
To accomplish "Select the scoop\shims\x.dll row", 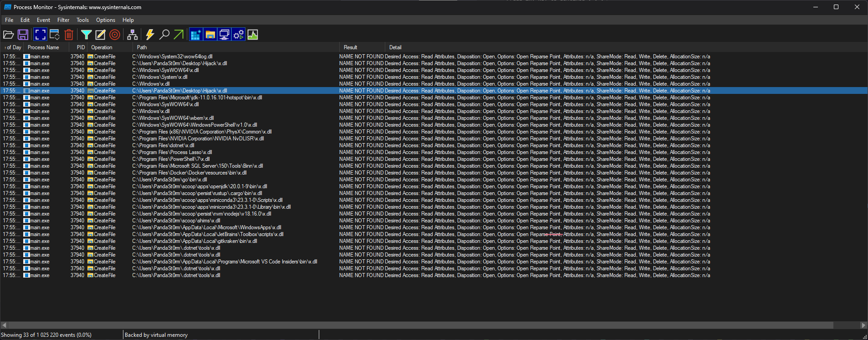I will click(434, 221).
